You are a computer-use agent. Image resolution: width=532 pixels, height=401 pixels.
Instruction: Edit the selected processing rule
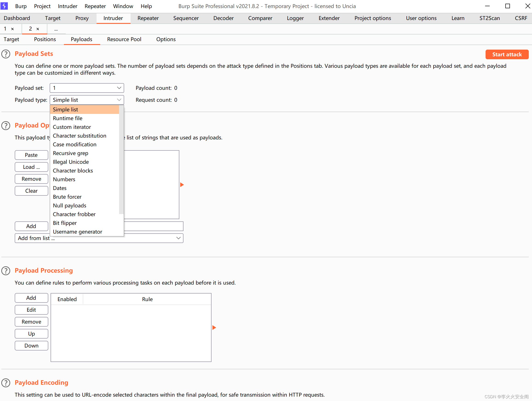click(x=31, y=310)
